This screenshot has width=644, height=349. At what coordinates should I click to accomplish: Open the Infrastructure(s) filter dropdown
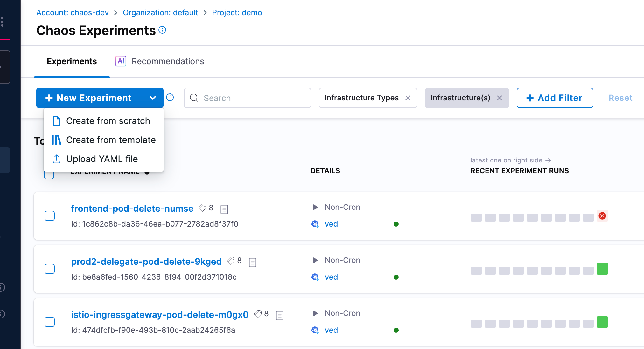coord(460,98)
